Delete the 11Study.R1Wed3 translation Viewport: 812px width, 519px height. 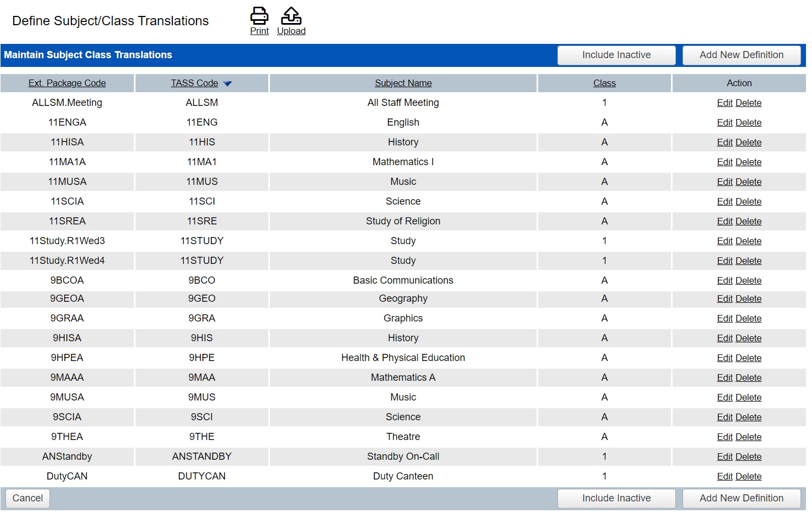click(748, 241)
